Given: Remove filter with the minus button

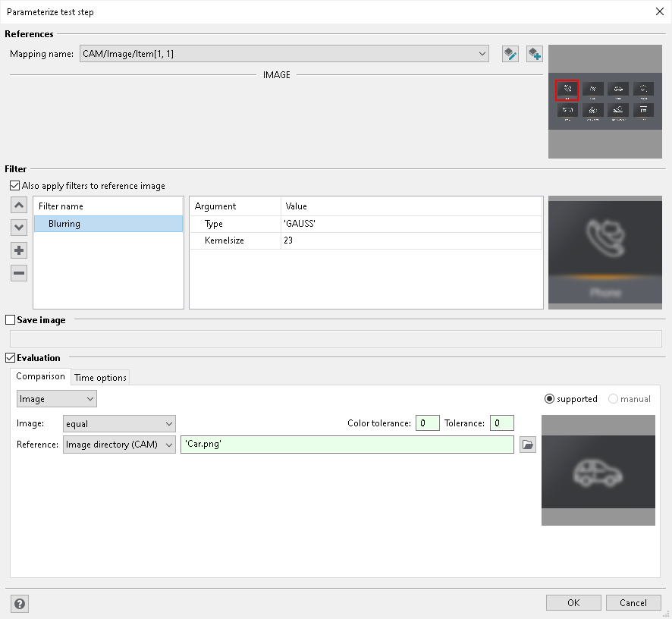Looking at the screenshot, I should point(19,273).
